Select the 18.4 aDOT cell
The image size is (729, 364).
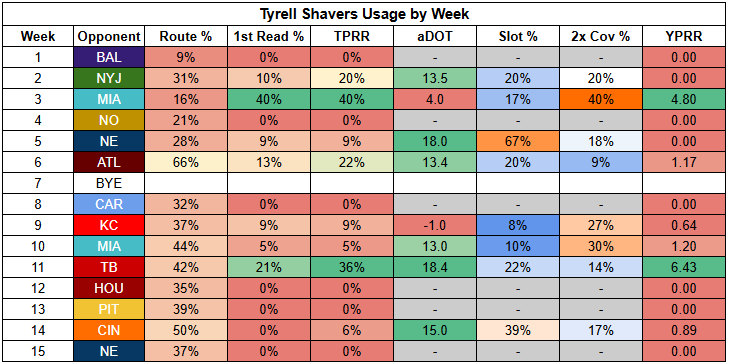click(435, 267)
